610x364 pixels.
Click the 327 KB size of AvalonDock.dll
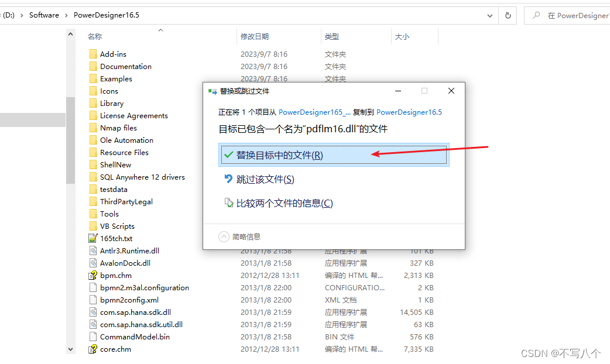tap(421, 263)
